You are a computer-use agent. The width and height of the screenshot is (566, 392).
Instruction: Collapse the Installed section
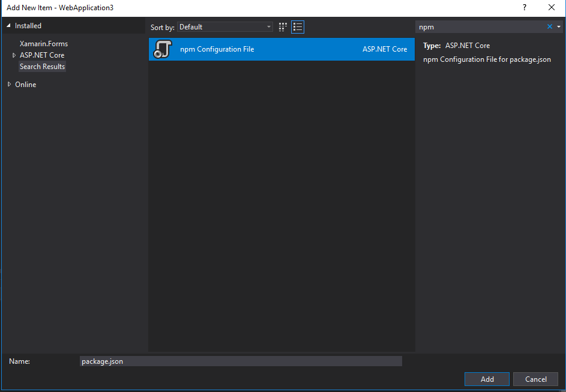point(7,25)
